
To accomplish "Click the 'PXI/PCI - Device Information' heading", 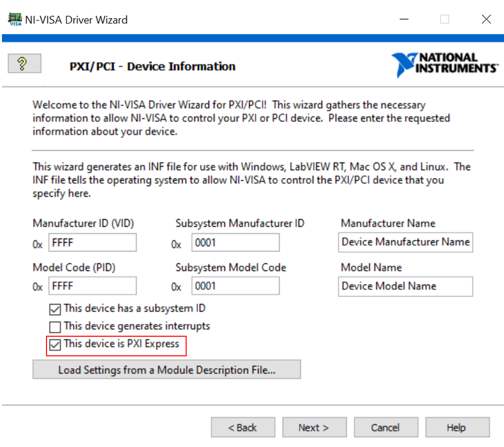I will click(x=153, y=66).
